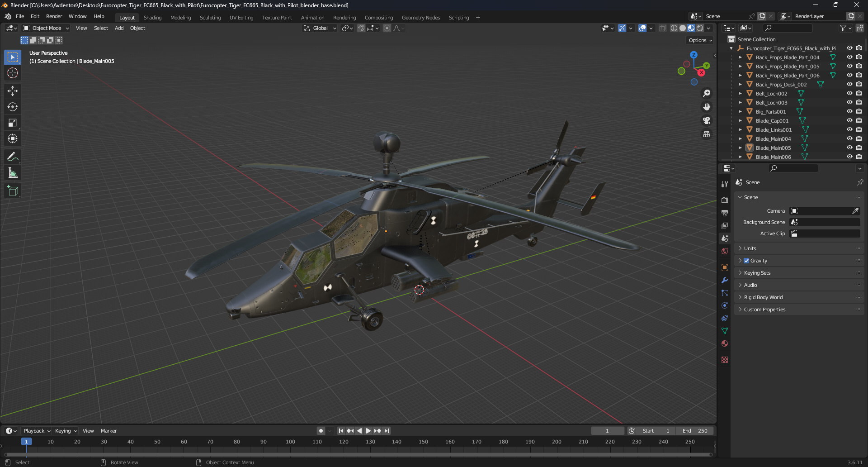Viewport: 868px width, 467px height.
Task: Click the current frame number field
Action: point(607,431)
